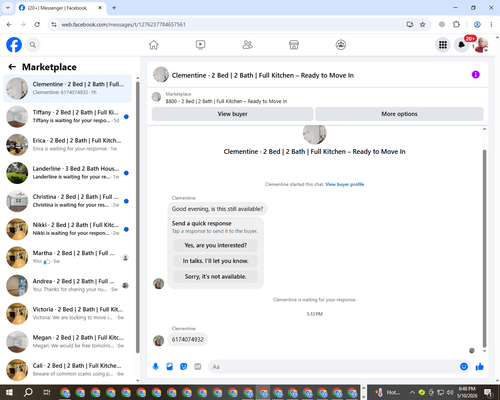Open the nine-dot apps menu

tap(443, 45)
